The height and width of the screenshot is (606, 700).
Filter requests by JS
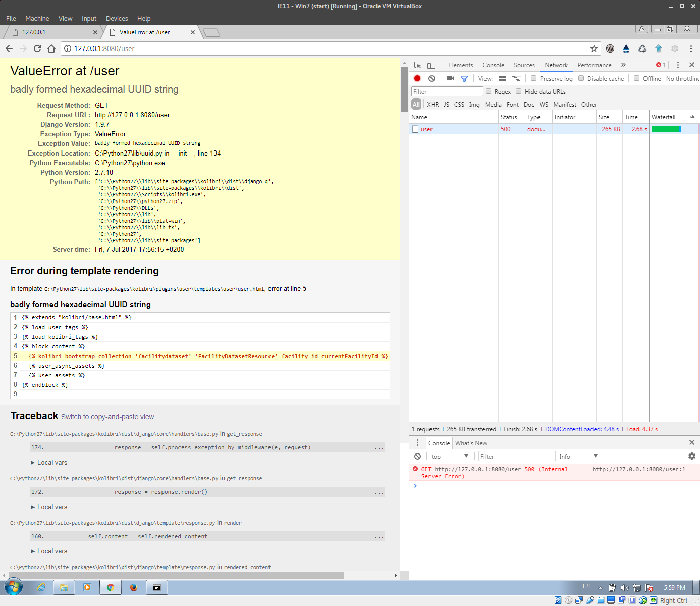click(x=446, y=105)
